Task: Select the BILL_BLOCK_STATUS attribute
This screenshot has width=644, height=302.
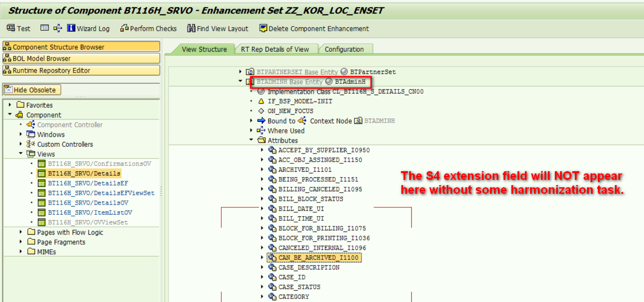Action: coord(310,199)
